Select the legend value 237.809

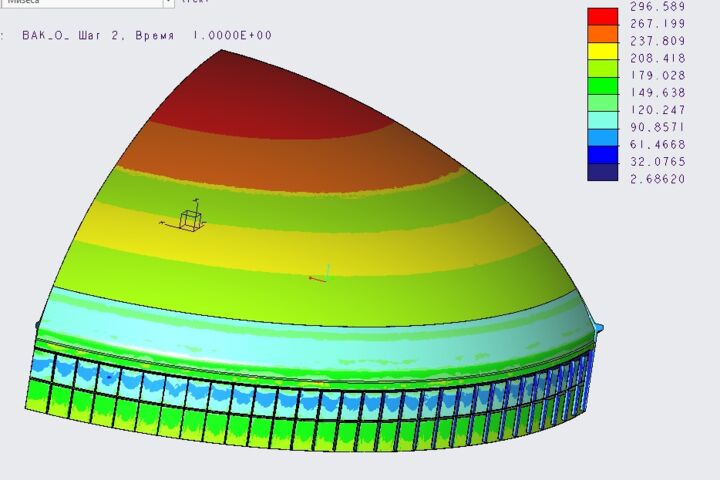tap(658, 41)
